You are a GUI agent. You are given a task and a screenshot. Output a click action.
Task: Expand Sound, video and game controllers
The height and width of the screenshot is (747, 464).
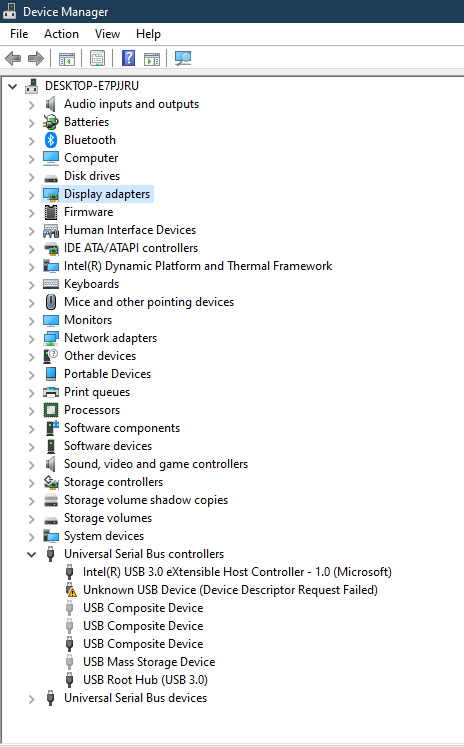[31, 465]
